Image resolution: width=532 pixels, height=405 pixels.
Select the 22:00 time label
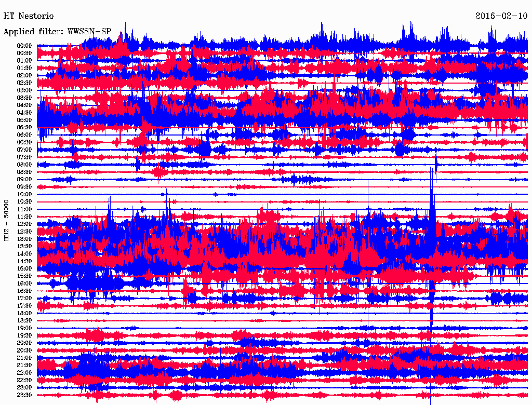[24, 372]
